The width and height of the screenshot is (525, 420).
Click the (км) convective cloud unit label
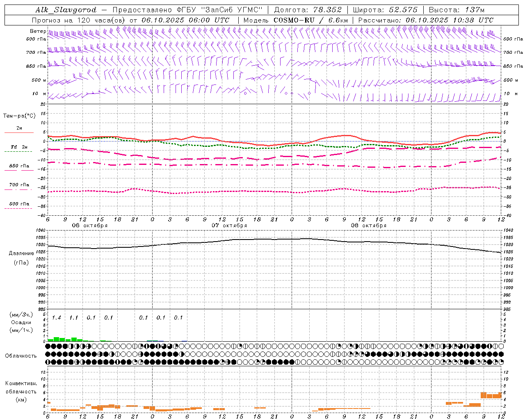click(21, 399)
